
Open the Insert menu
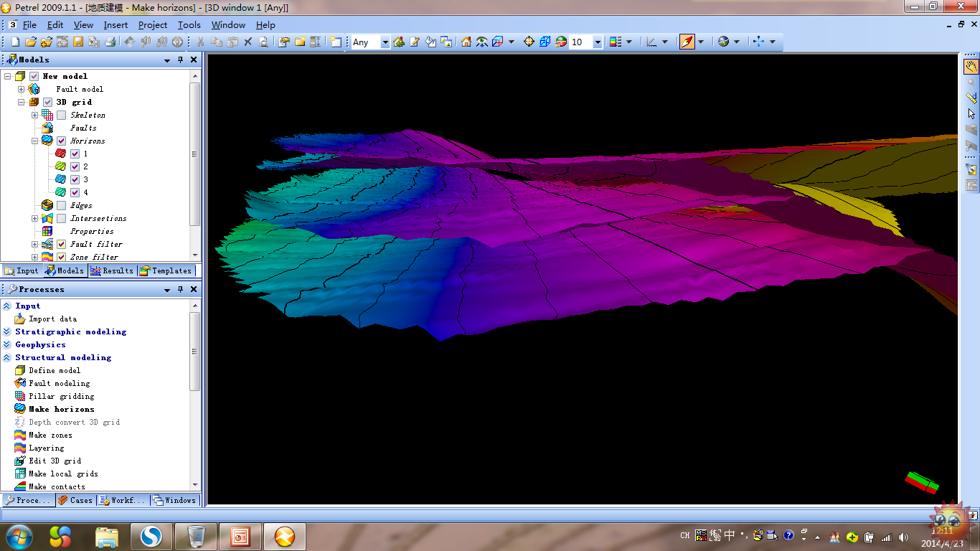pyautogui.click(x=116, y=24)
